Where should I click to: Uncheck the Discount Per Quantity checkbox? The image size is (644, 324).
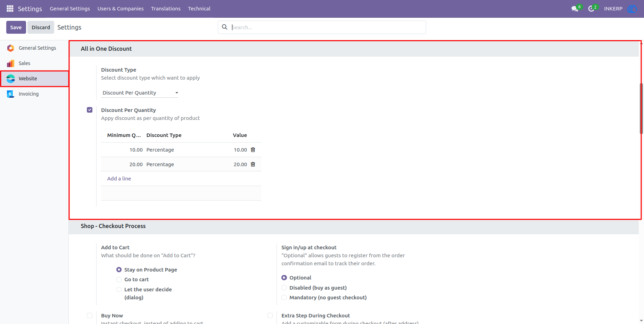(90, 110)
